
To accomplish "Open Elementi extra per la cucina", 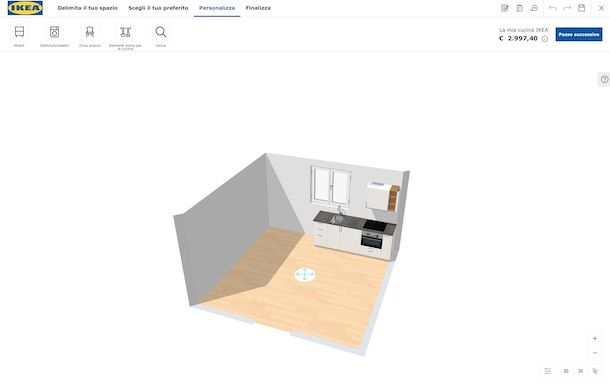I will coord(125,37).
